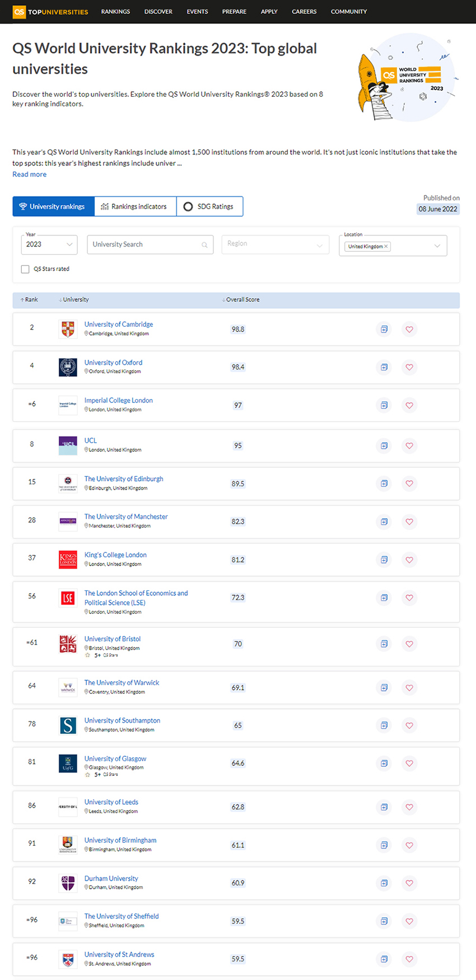Image resolution: width=476 pixels, height=980 pixels.
Task: Sort by Overall Score column header
Action: pyautogui.click(x=241, y=299)
